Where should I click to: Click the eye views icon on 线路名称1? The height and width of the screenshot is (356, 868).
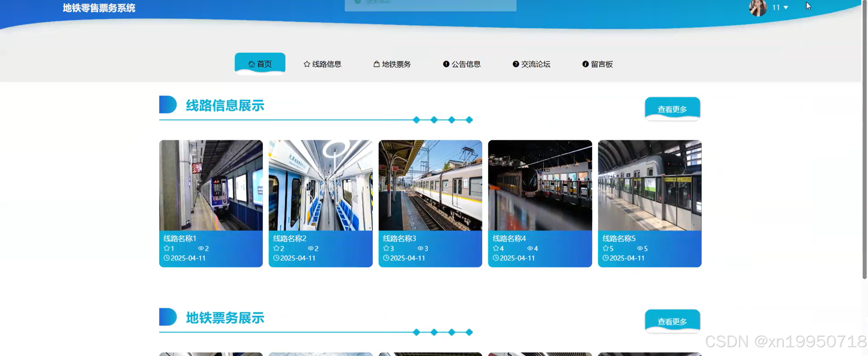coord(201,248)
